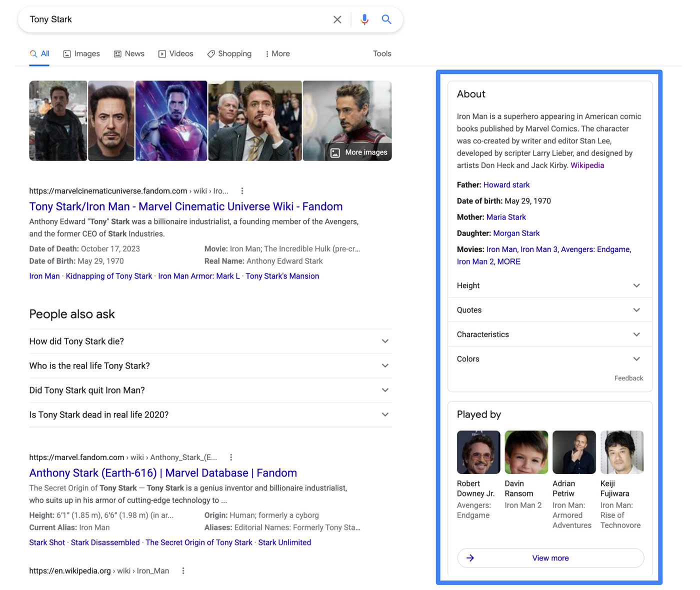Open the Howard stark father link

pyautogui.click(x=506, y=185)
